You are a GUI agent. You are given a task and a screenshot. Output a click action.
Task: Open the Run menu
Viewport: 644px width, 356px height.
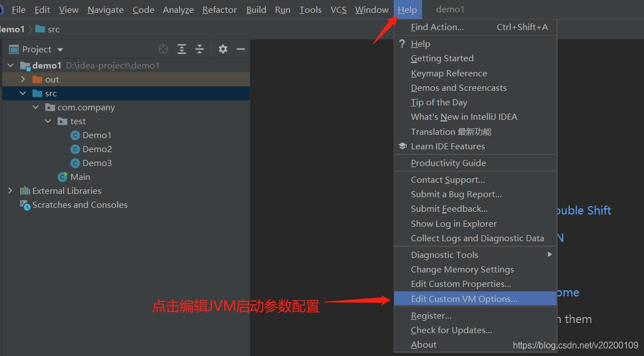coord(283,9)
